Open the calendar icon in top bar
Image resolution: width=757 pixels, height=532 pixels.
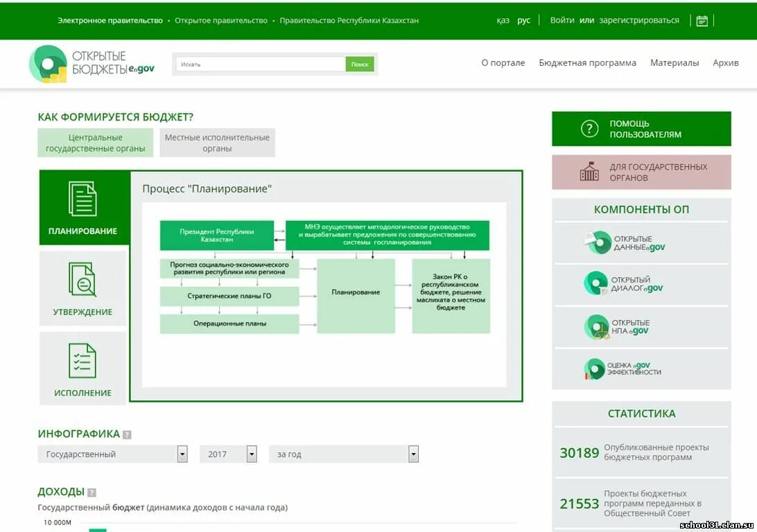pyautogui.click(x=702, y=21)
